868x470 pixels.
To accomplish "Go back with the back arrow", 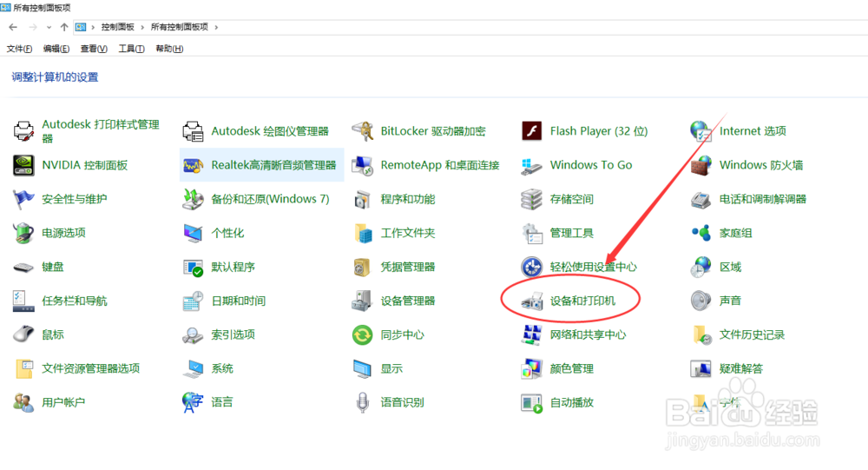I will pos(13,27).
